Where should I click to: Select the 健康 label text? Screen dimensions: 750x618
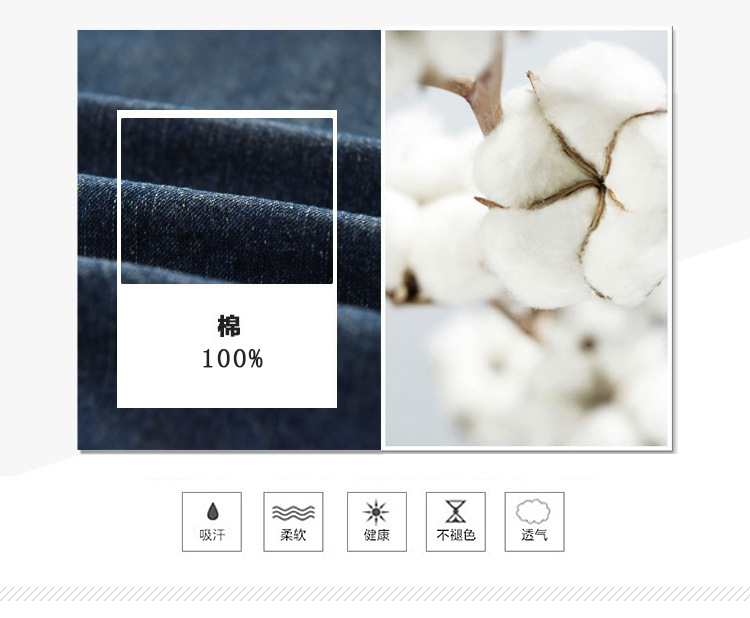click(x=376, y=535)
